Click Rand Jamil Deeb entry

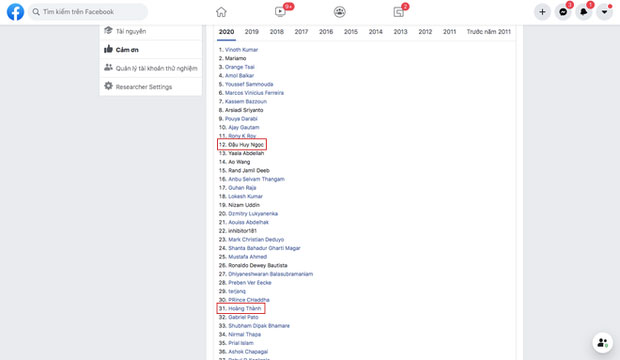tap(249, 171)
